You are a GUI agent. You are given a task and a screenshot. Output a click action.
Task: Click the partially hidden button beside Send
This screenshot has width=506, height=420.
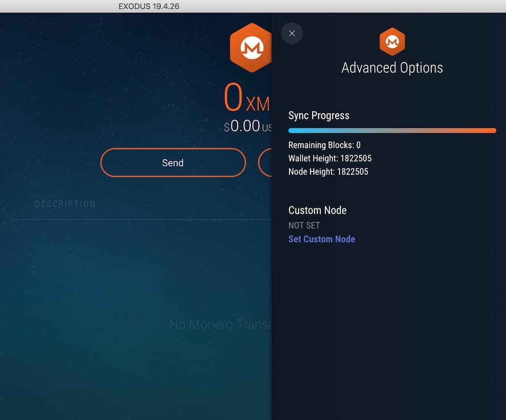265,163
